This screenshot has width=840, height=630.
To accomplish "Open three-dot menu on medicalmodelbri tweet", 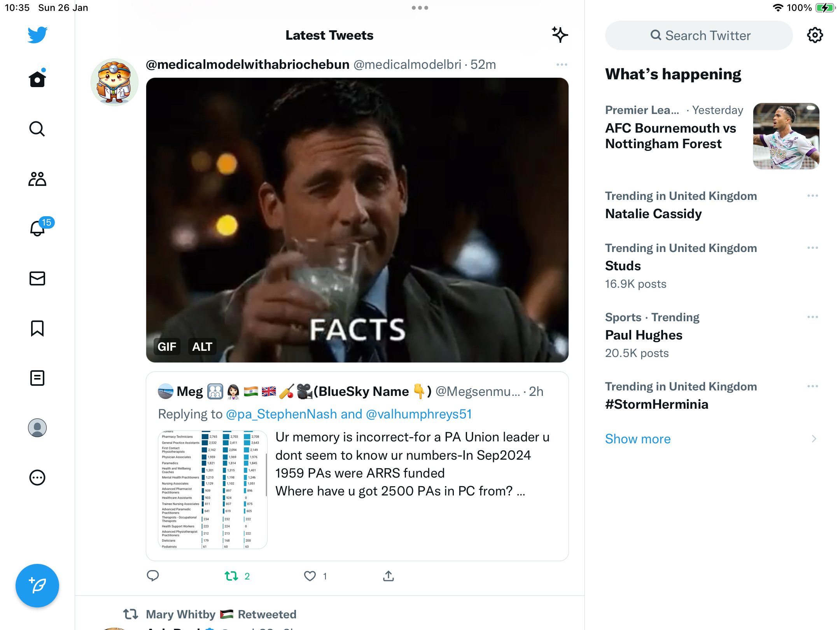I will pos(562,65).
